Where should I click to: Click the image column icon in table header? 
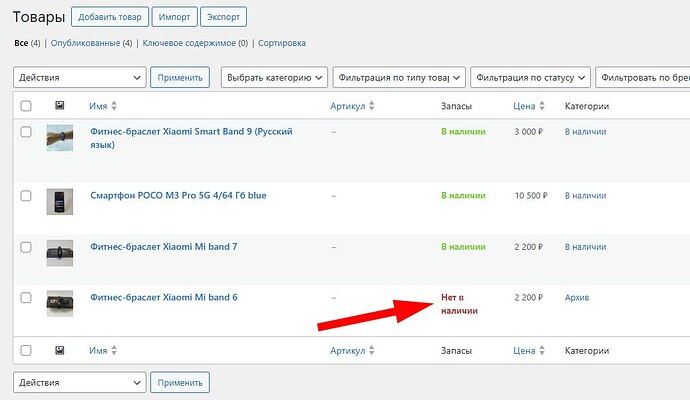(60, 106)
